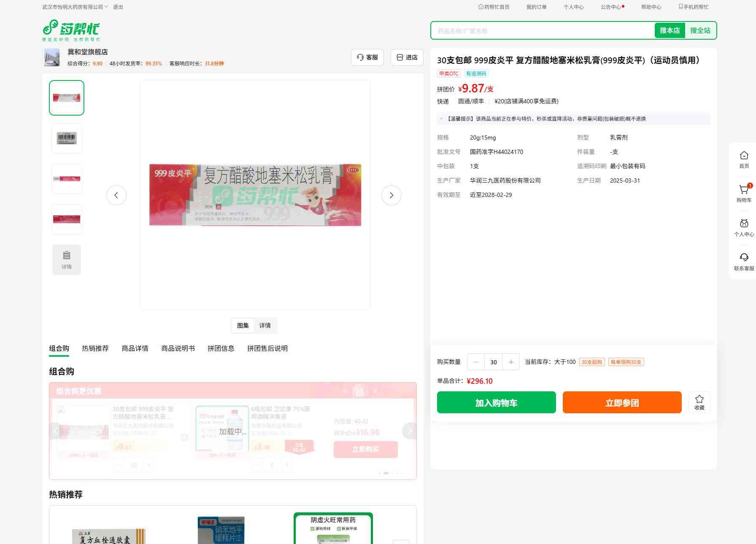Show previous product image with left arrow
Image resolution: width=756 pixels, height=544 pixels.
pos(116,195)
